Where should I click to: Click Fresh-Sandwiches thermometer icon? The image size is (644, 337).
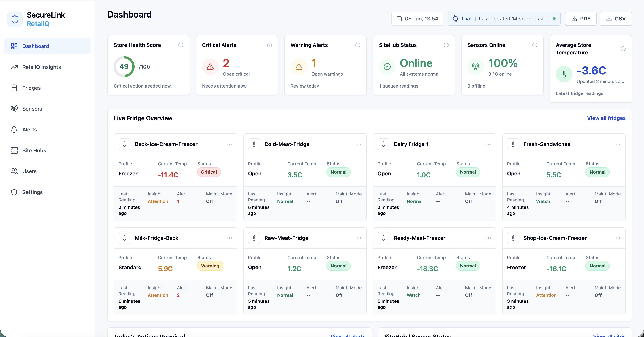(x=513, y=144)
